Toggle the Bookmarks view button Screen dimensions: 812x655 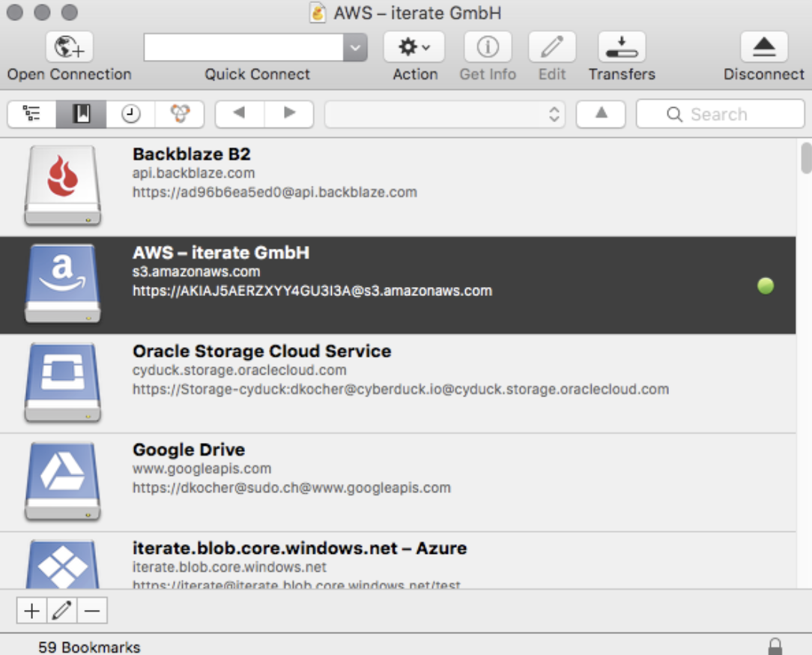click(81, 114)
